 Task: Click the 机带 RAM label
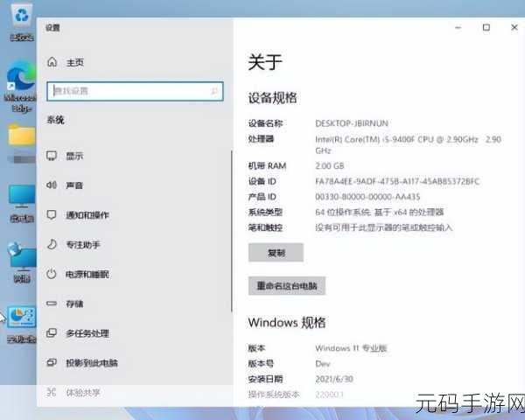click(x=267, y=165)
